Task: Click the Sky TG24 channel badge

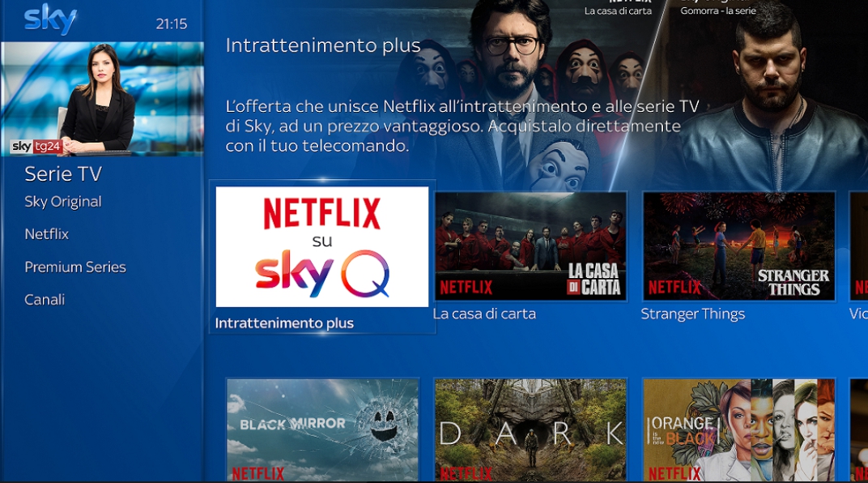Action: [x=36, y=146]
